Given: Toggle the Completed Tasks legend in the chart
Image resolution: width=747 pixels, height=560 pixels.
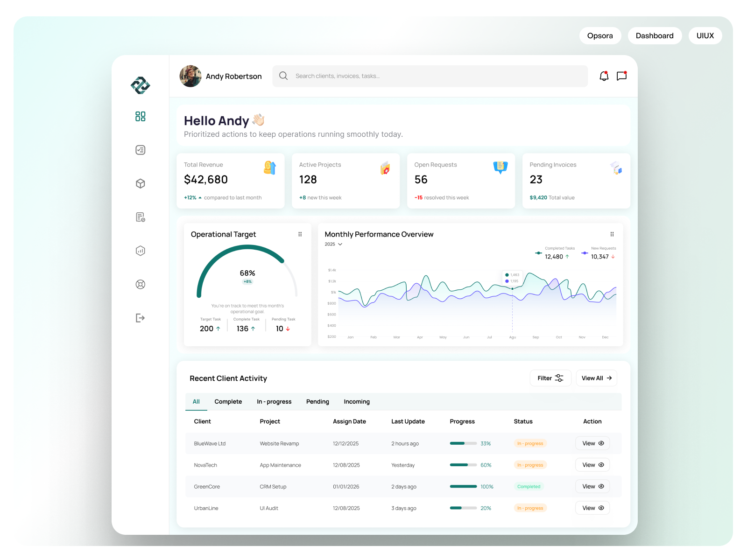Looking at the screenshot, I should click(x=553, y=252).
